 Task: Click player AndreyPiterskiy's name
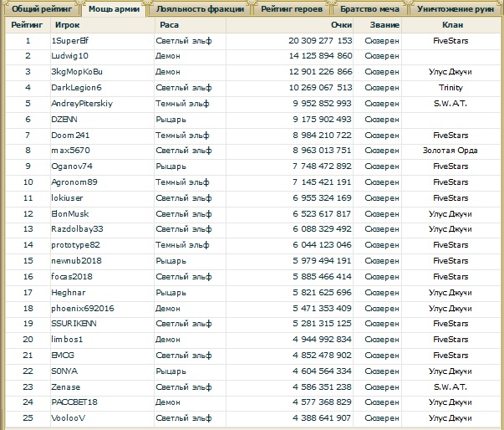coord(81,103)
